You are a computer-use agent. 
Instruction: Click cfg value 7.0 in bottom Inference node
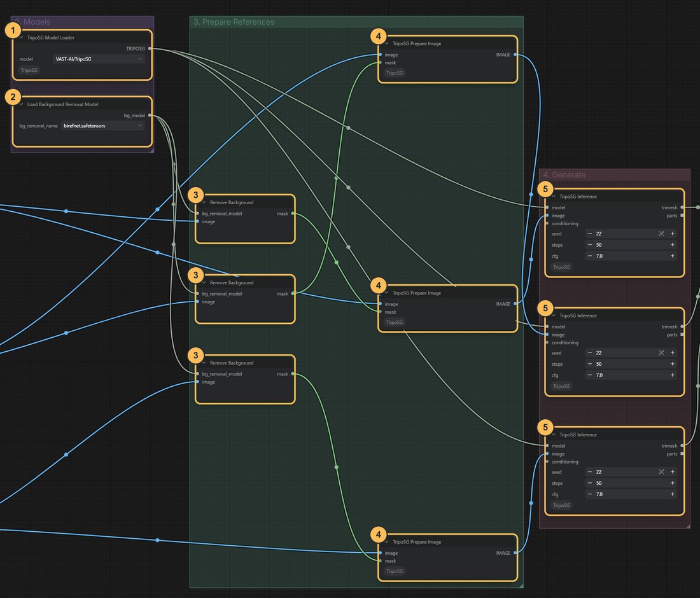pos(599,494)
